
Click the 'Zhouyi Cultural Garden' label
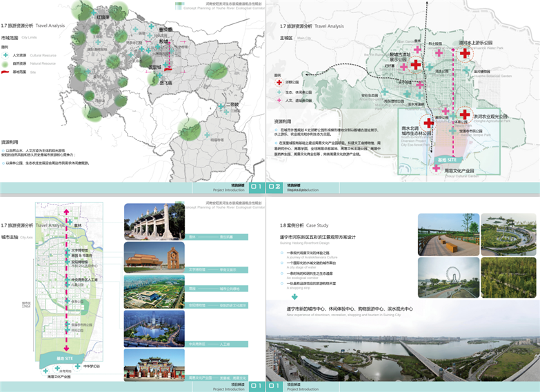click(x=462, y=176)
